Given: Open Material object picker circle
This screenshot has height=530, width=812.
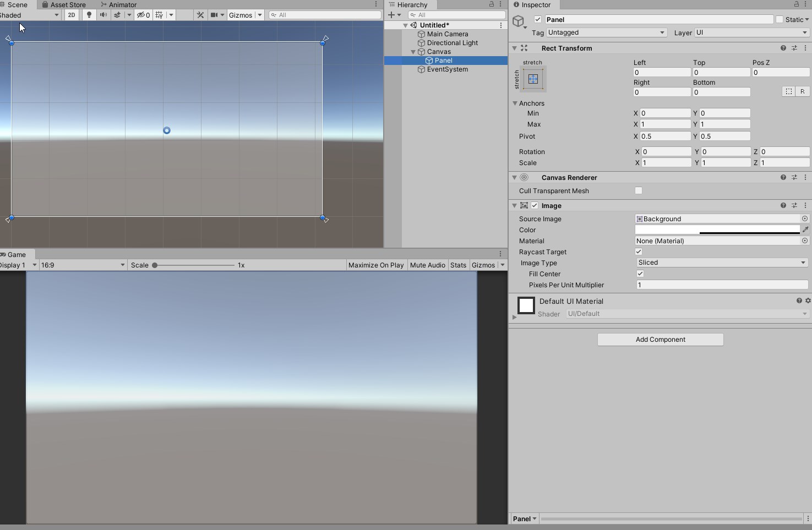Looking at the screenshot, I should click(805, 241).
